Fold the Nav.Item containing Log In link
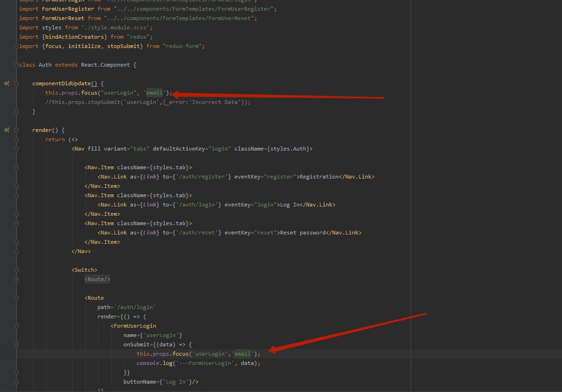 tap(16, 195)
